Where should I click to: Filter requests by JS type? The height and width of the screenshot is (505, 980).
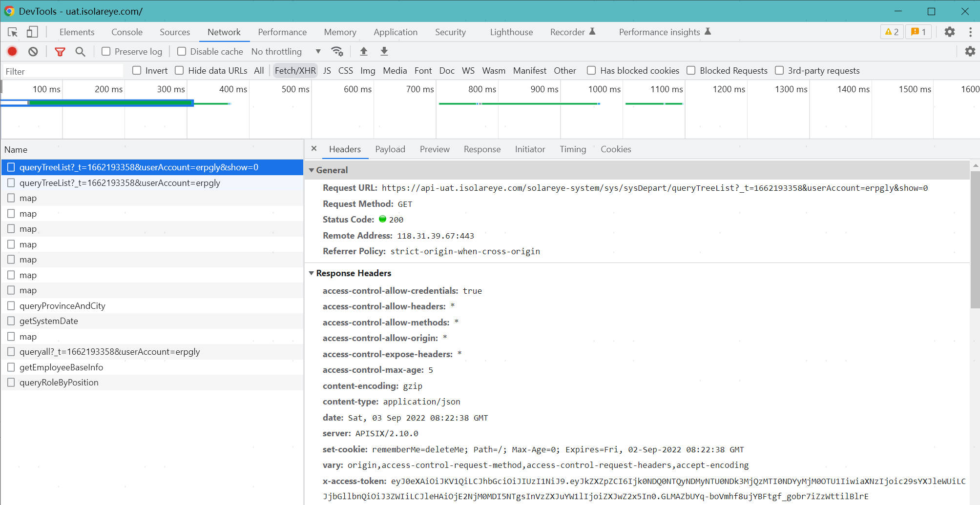(327, 70)
